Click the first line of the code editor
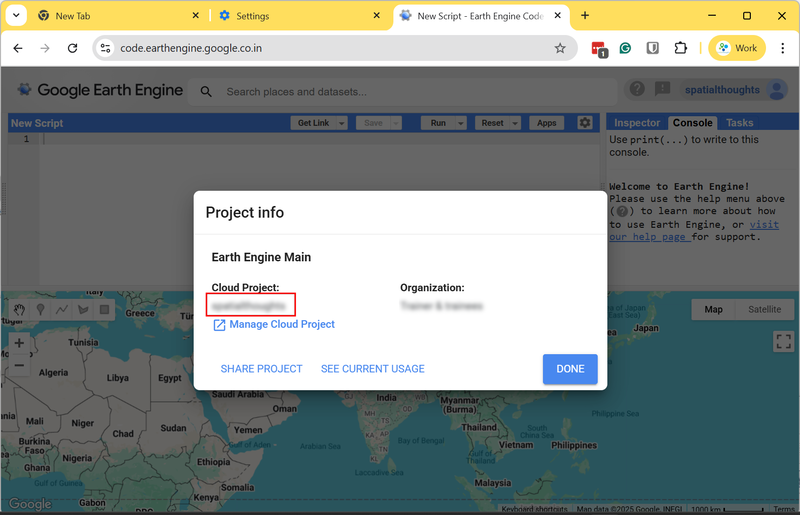The width and height of the screenshot is (800, 515). point(320,139)
